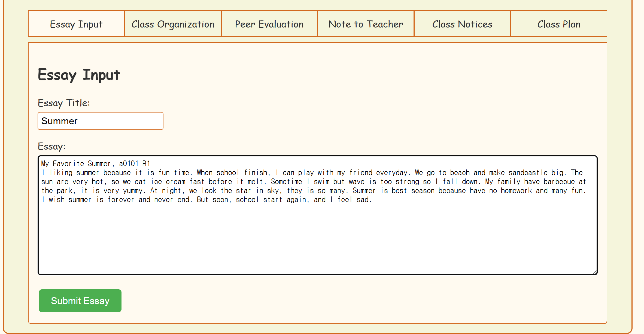
Task: Open the Class Organization tab
Action: (x=172, y=24)
